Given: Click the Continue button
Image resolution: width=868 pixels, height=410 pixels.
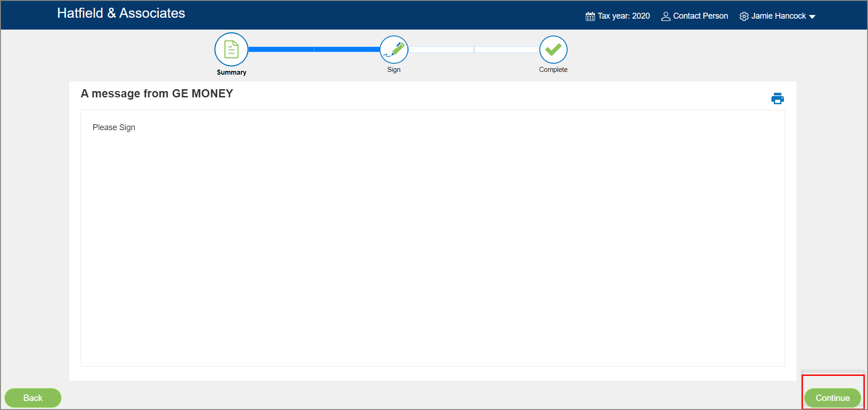Looking at the screenshot, I should (832, 398).
